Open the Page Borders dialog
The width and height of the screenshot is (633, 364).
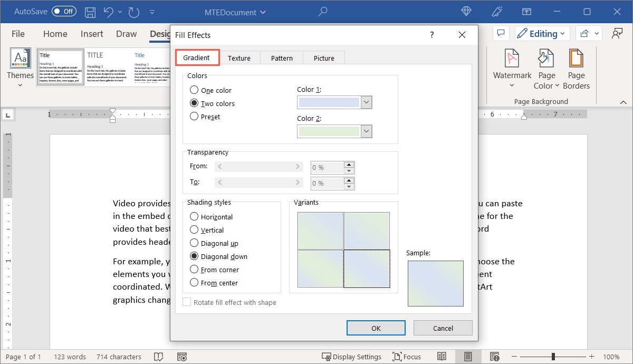point(576,68)
